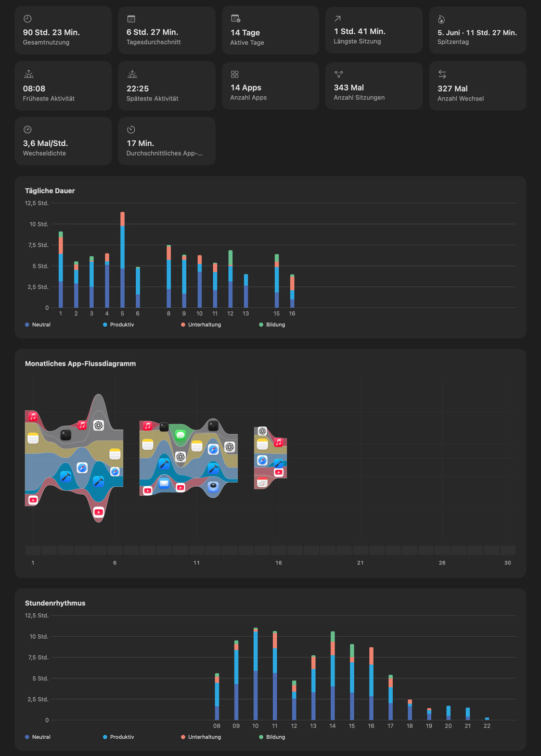Click Bildung legend dot in Stundenrhythmus chart
The height and width of the screenshot is (756, 541).
point(261,737)
